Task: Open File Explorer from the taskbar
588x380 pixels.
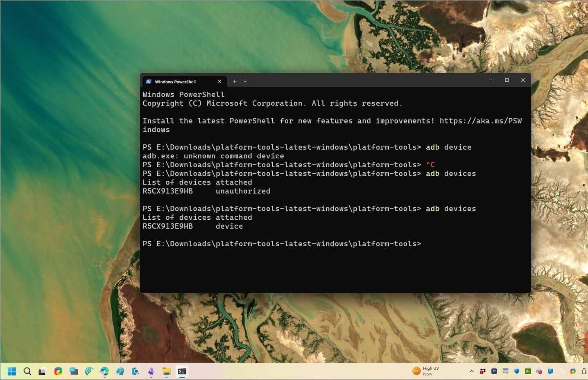Action: 166,371
